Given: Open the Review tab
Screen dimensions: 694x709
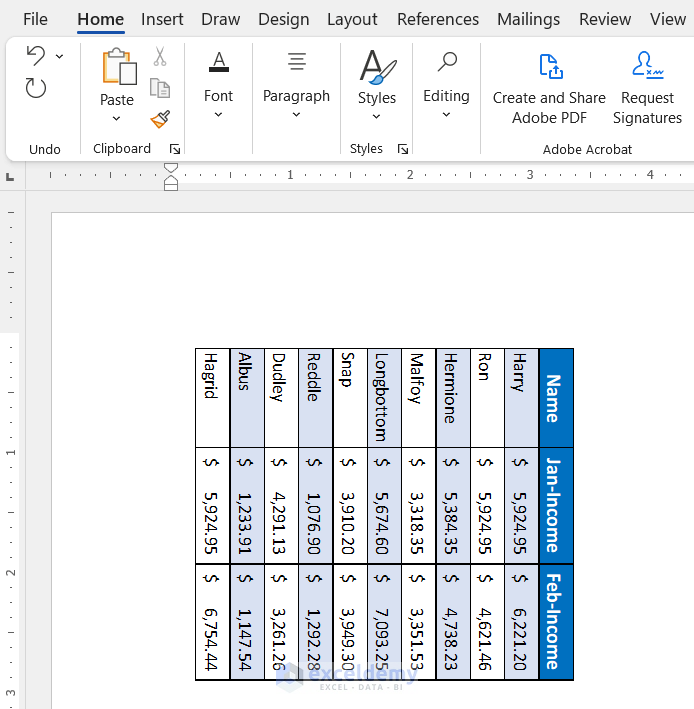Looking at the screenshot, I should [x=605, y=19].
